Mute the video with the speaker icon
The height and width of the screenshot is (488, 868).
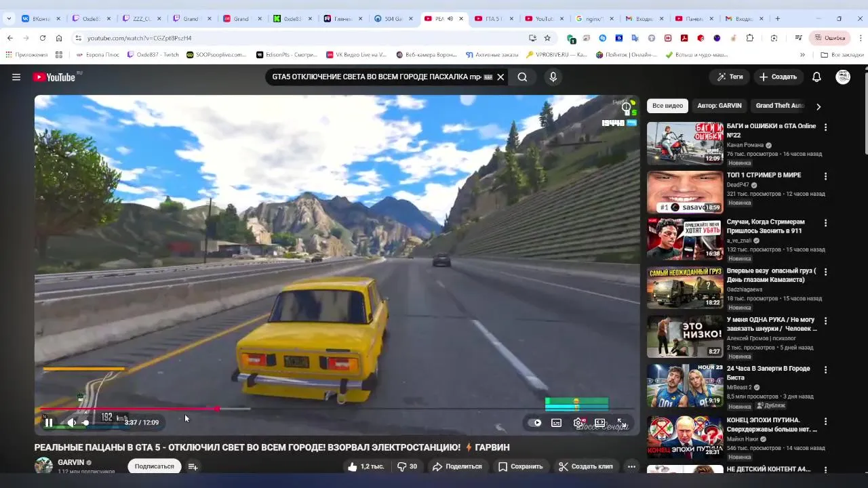pyautogui.click(x=71, y=423)
